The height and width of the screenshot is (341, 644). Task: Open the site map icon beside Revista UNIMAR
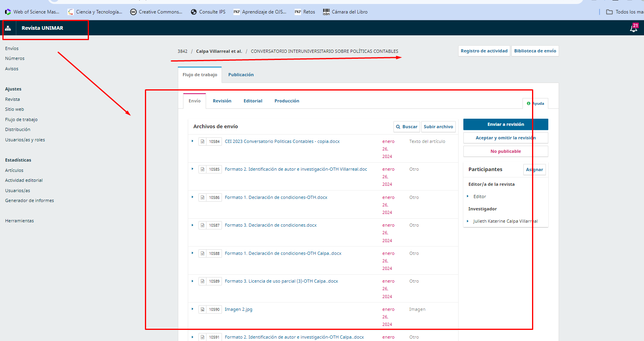point(8,28)
